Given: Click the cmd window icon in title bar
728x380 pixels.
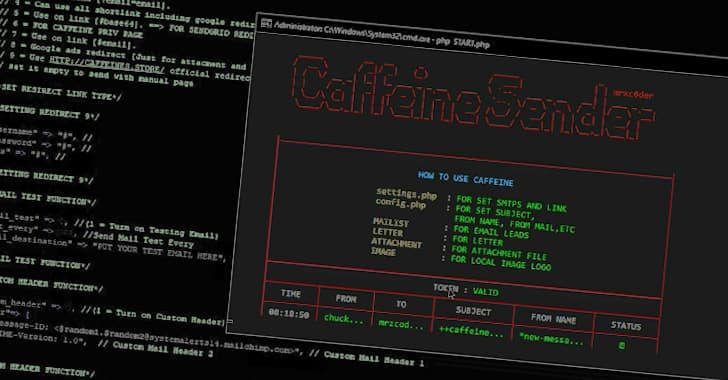Looking at the screenshot, I should tap(266, 23).
